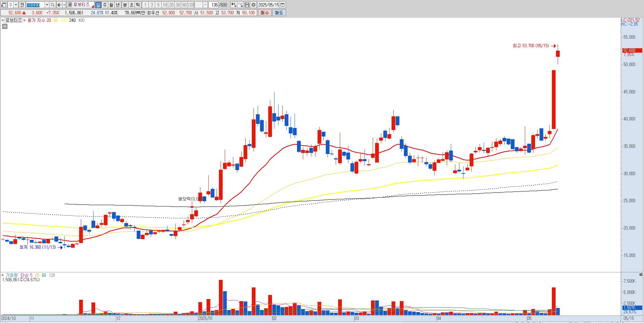The height and width of the screenshot is (323, 644).
Task: Expand the stock code history dropdown
Action: pos(47,5)
